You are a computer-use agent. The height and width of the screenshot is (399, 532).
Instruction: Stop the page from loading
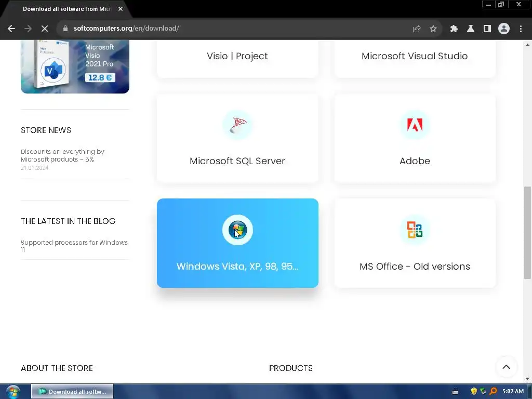pos(45,29)
